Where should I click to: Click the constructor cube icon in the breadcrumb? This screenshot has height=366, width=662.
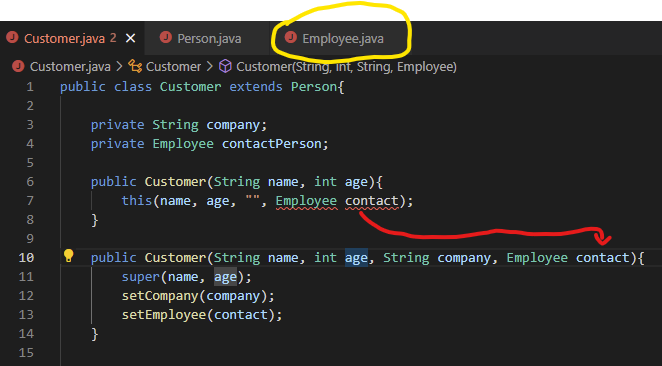tap(225, 66)
